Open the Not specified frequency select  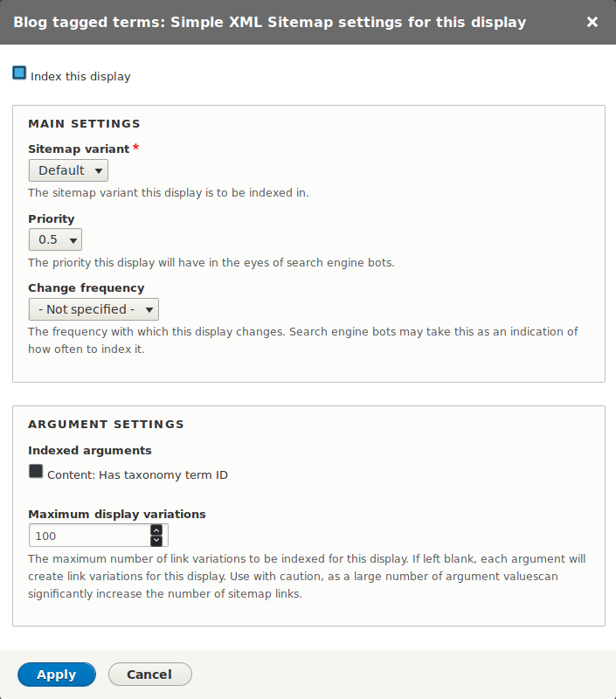pos(93,308)
